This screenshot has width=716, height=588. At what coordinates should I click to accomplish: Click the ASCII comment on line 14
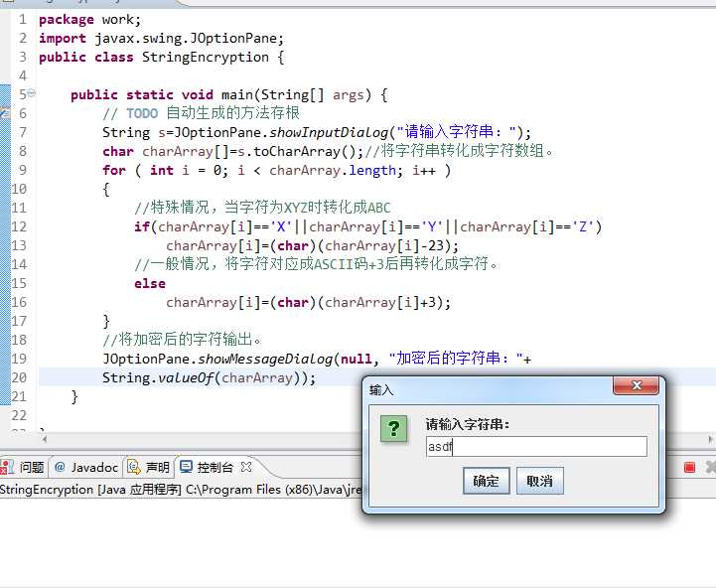coord(316,264)
